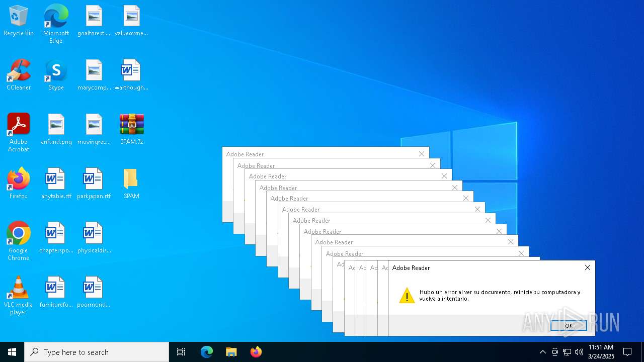The height and width of the screenshot is (362, 644).
Task: Open the Firefox desktop shortcut
Action: pos(19,184)
